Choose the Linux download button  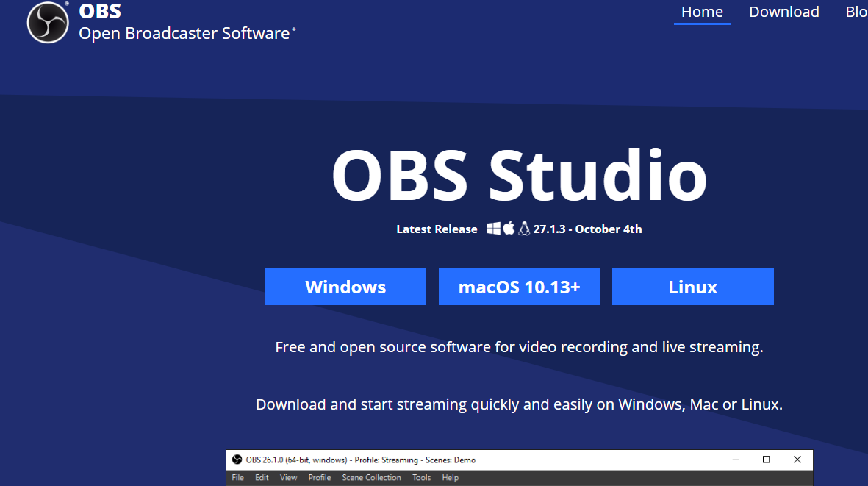tap(692, 287)
